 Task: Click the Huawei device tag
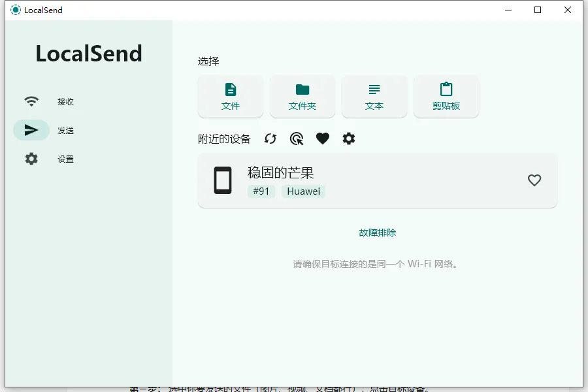303,191
